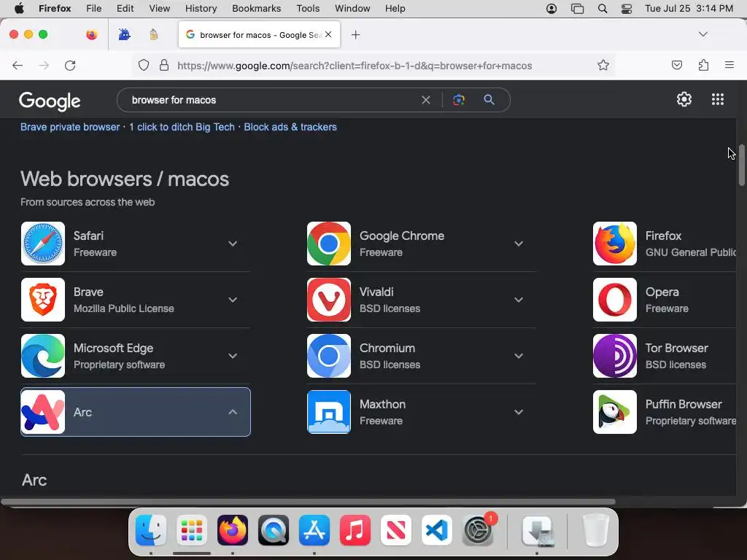This screenshot has width=747, height=560.
Task: Open Visual Studio Code from Dock
Action: (437, 530)
